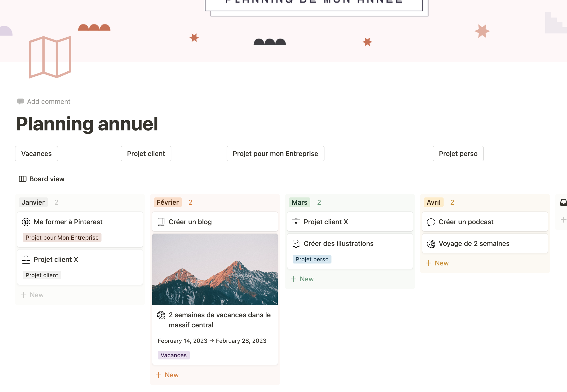Open the hidden groups inbox icon

click(563, 202)
